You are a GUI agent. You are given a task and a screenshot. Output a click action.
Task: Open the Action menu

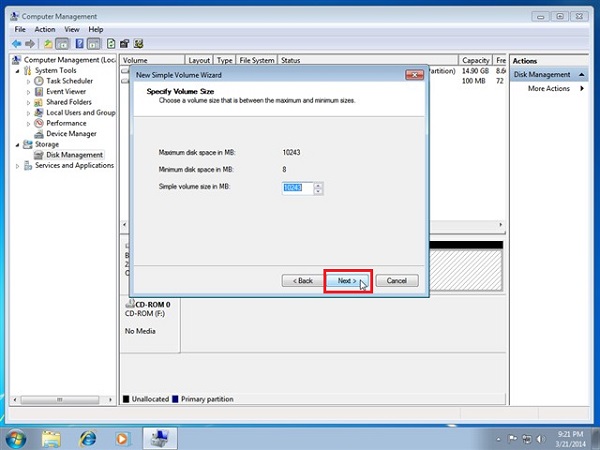[45, 29]
